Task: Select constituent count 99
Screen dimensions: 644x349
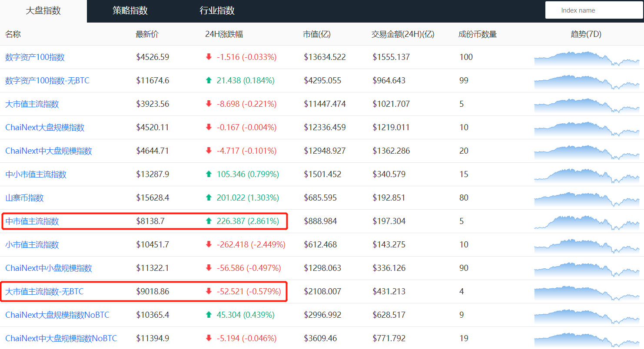Action: (464, 80)
